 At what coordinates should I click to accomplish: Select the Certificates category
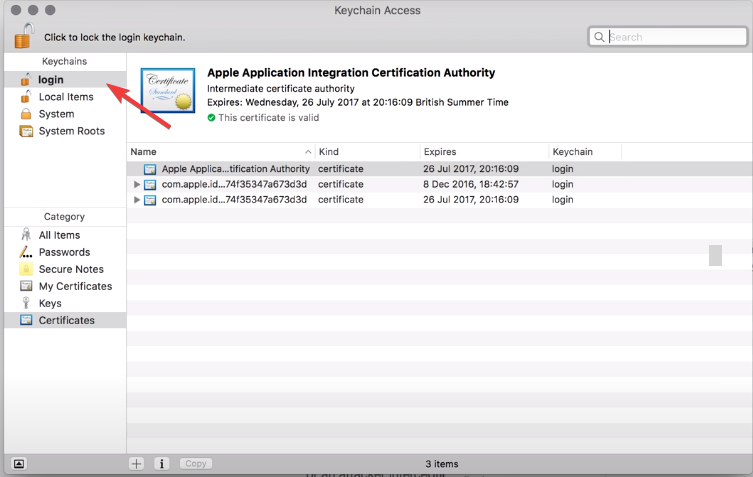click(66, 320)
